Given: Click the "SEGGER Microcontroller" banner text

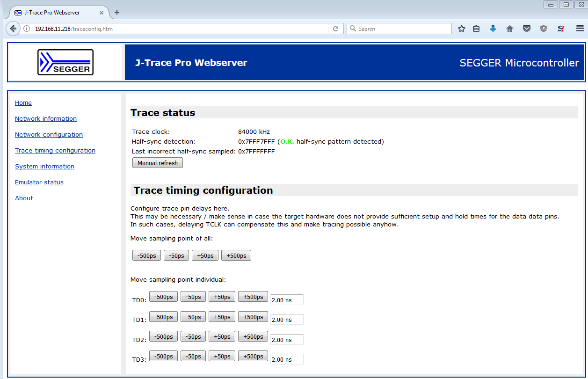Looking at the screenshot, I should 519,63.
